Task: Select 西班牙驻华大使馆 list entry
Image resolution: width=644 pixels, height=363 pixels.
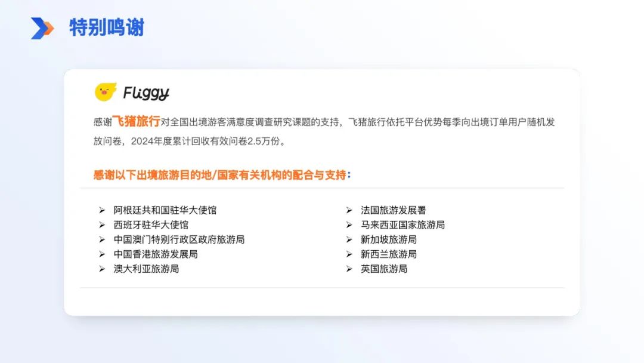Action: pos(151,225)
